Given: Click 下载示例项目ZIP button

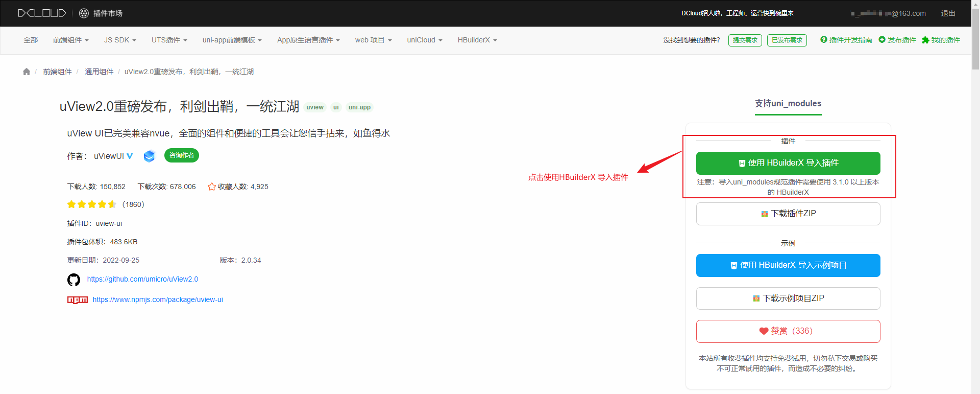Looking at the screenshot, I should tap(788, 298).
